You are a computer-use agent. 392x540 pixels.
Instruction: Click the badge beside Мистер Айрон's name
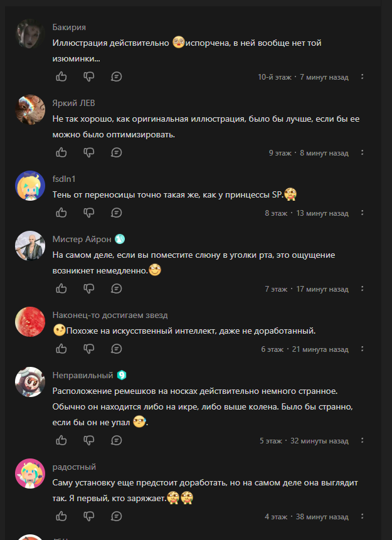[120, 239]
